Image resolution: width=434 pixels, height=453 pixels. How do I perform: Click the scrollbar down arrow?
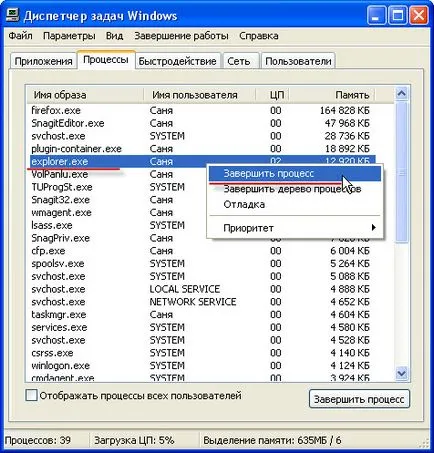[401, 373]
